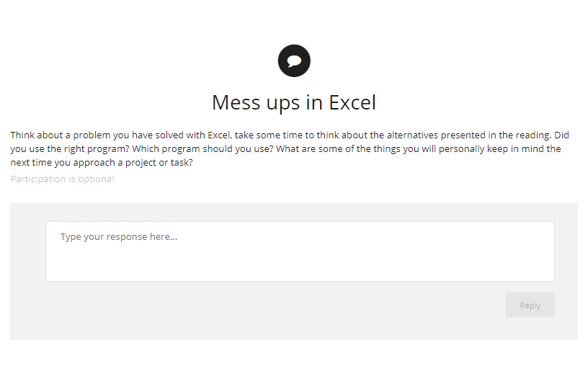This screenshot has height=366, width=588.
Task: Focus the "Type your response here..." field
Action: point(300,251)
